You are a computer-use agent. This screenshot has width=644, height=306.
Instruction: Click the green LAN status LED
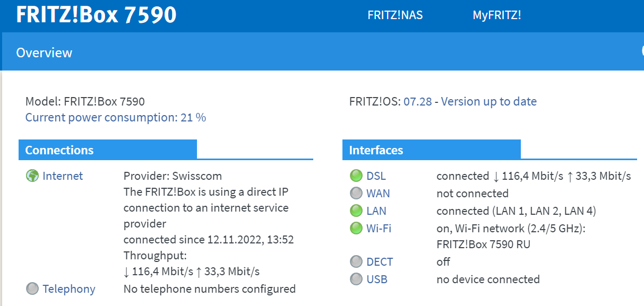point(356,211)
